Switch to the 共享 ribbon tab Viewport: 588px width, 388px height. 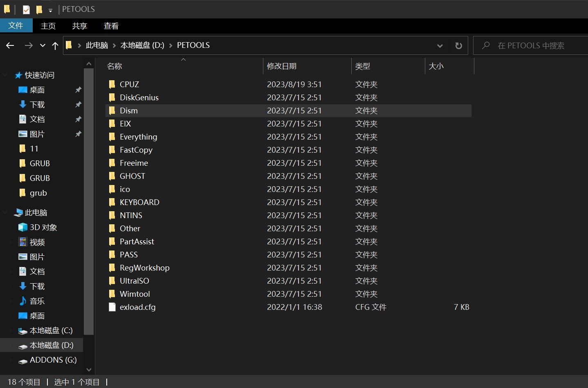point(79,26)
